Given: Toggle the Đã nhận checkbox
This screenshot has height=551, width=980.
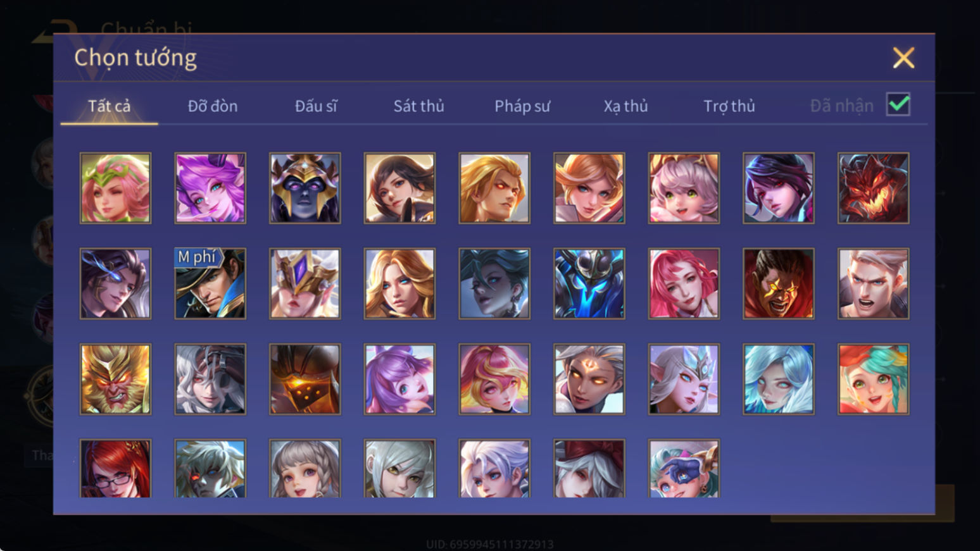Looking at the screenshot, I should 898,104.
